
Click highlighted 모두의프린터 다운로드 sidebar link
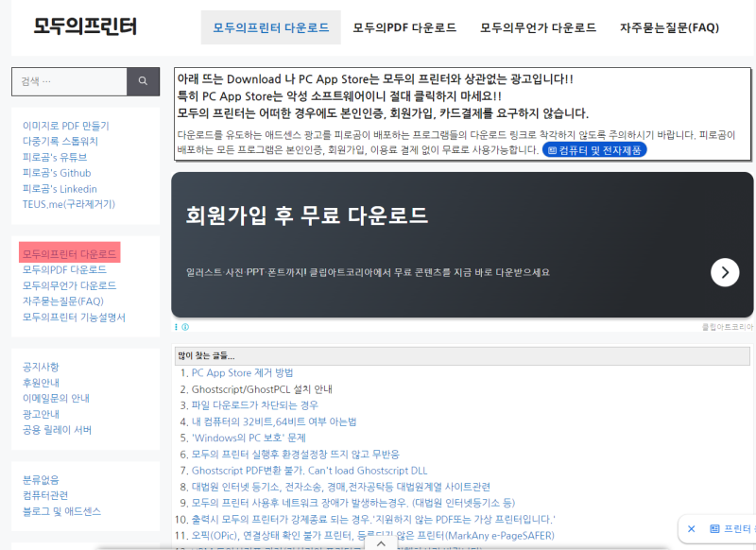pos(69,253)
